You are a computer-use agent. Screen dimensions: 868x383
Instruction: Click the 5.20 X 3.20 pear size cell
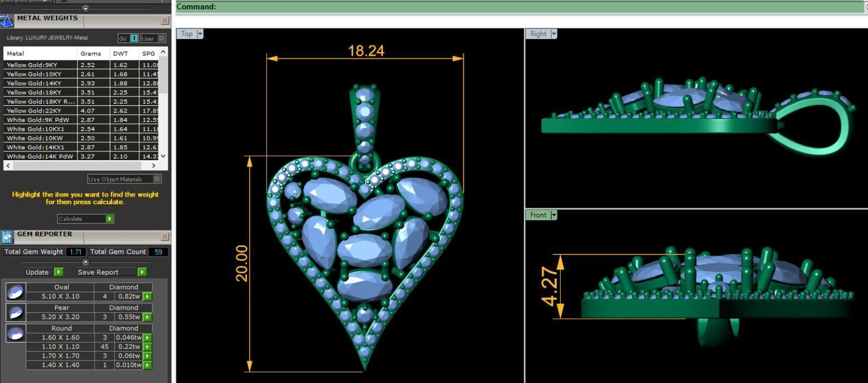(x=60, y=317)
